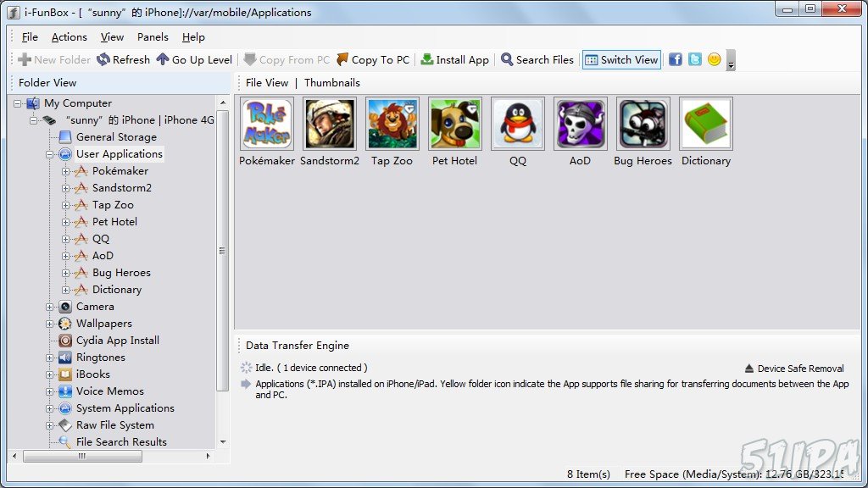Expand the Tap Zoo tree node
This screenshot has height=488, width=868.
tap(65, 205)
